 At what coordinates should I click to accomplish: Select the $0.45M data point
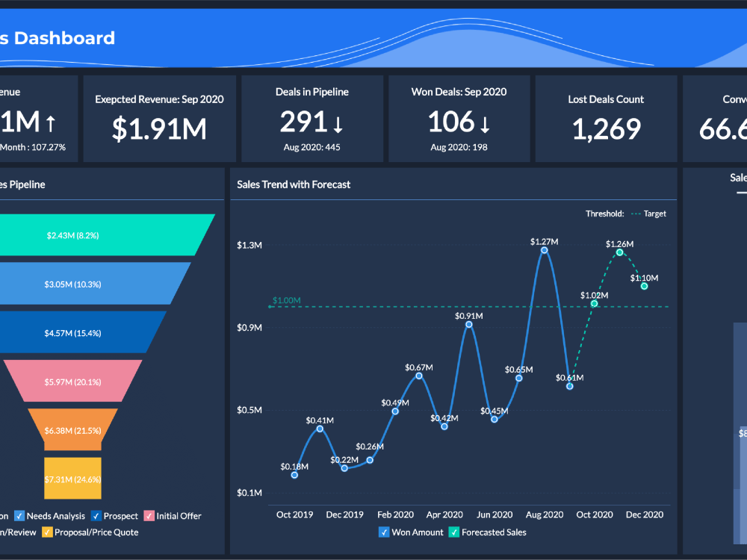pyautogui.click(x=494, y=419)
